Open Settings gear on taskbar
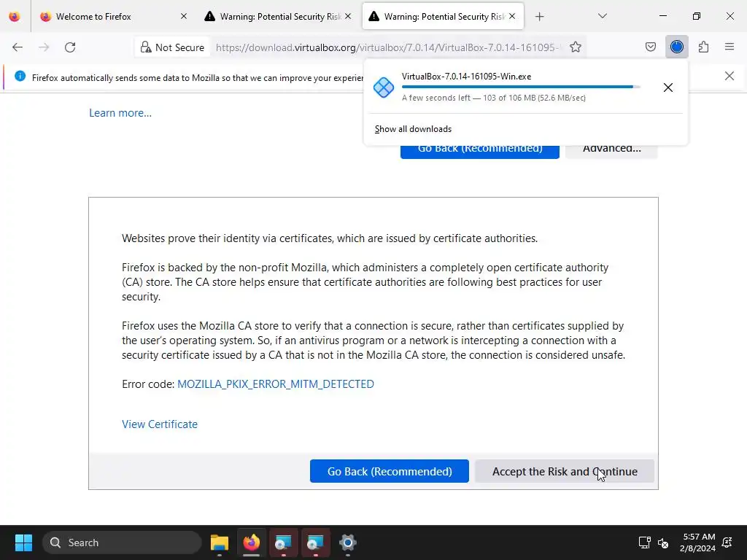 [348, 542]
